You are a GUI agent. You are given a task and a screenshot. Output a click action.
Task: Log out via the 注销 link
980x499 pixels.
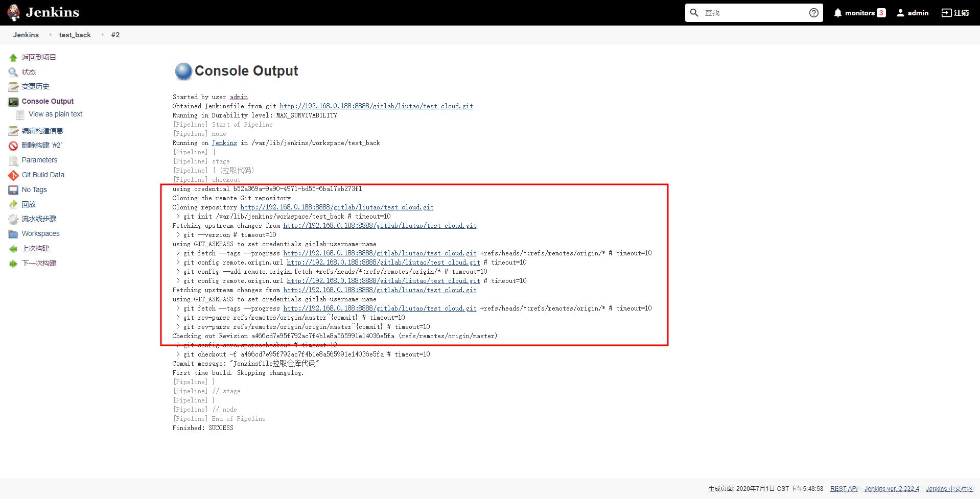coord(961,13)
